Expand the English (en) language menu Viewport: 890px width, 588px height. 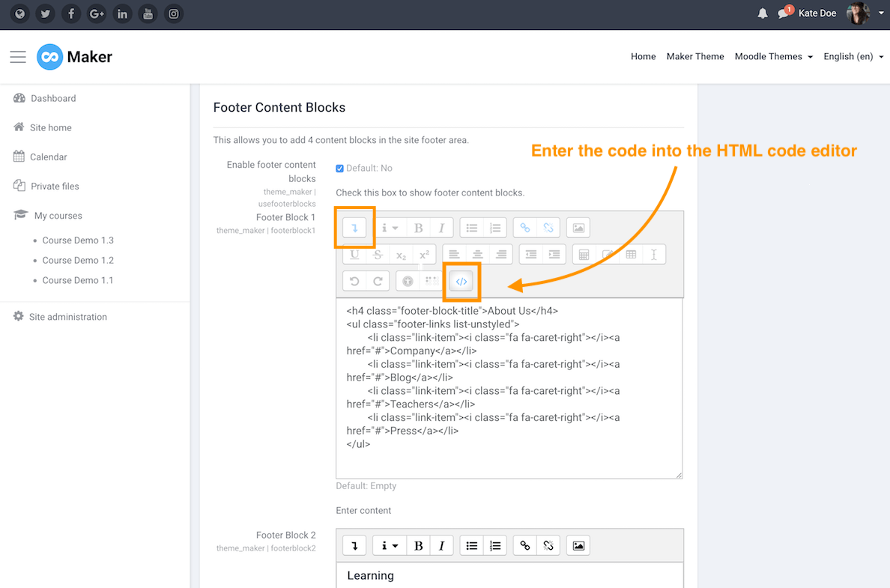coord(851,56)
